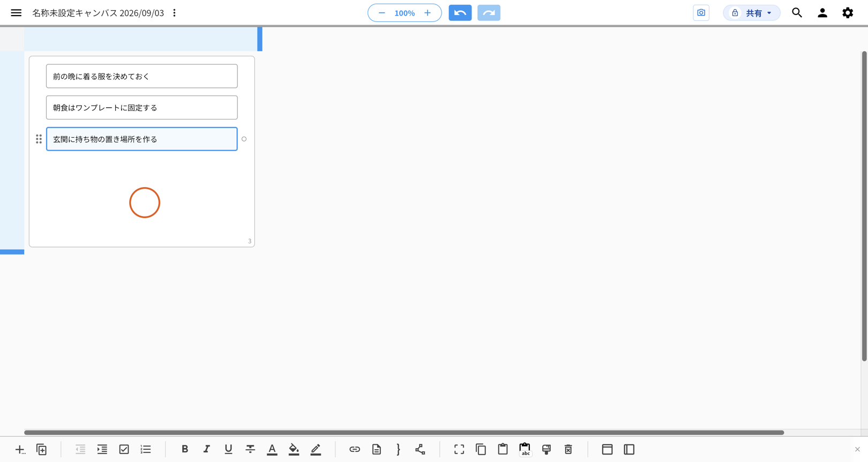Paste from clipboard
This screenshot has height=462, width=868.
pos(503,450)
